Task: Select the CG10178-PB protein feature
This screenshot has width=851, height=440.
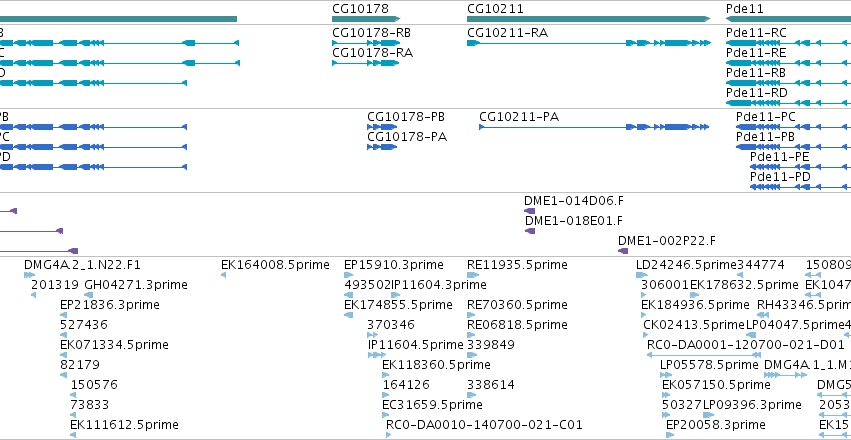Action: point(382,127)
